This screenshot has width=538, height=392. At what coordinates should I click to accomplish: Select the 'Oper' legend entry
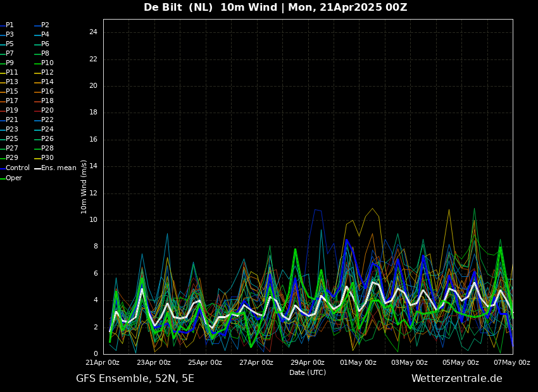pos(13,178)
